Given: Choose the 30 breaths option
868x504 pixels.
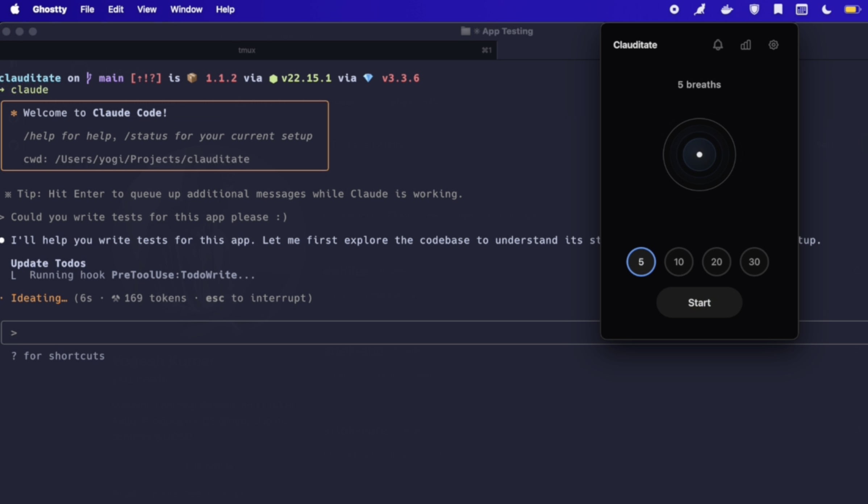Looking at the screenshot, I should (754, 262).
